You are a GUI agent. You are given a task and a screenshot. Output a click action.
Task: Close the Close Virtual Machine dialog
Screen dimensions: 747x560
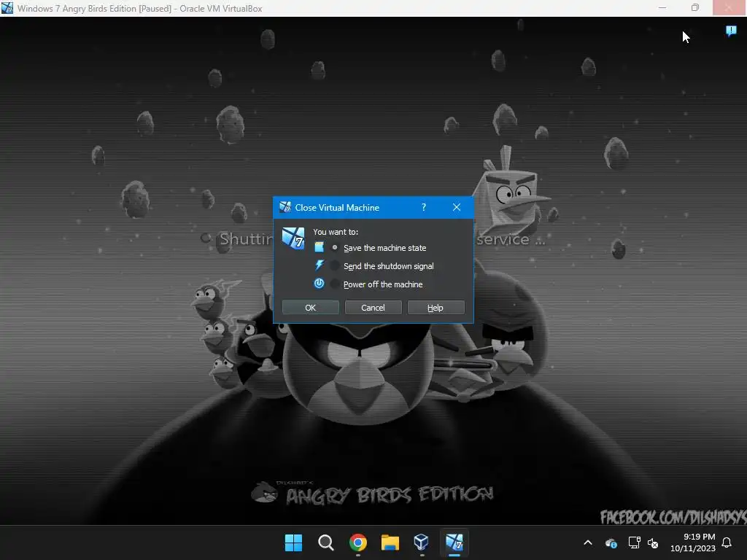click(457, 207)
